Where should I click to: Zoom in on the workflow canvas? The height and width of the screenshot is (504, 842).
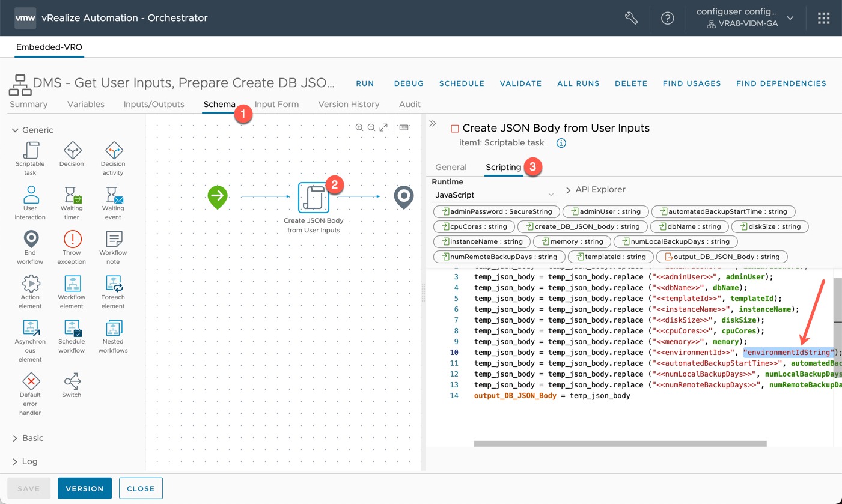click(359, 127)
